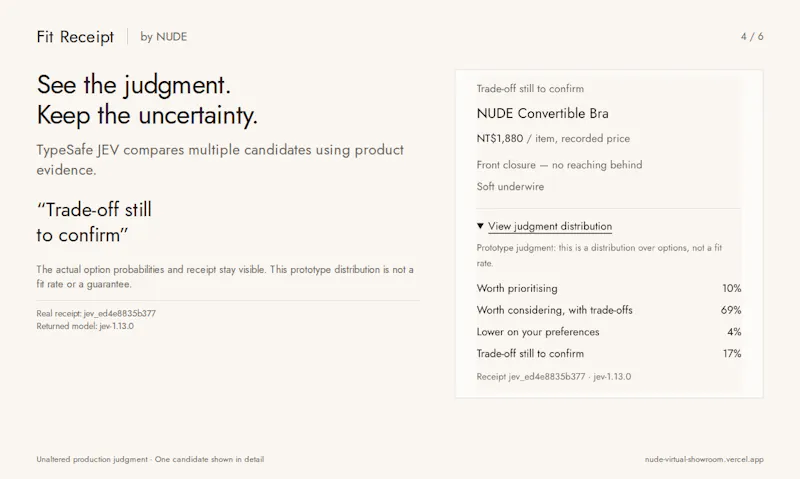Click the Trade-off still to confirm card status label
800x479 pixels.
530,89
